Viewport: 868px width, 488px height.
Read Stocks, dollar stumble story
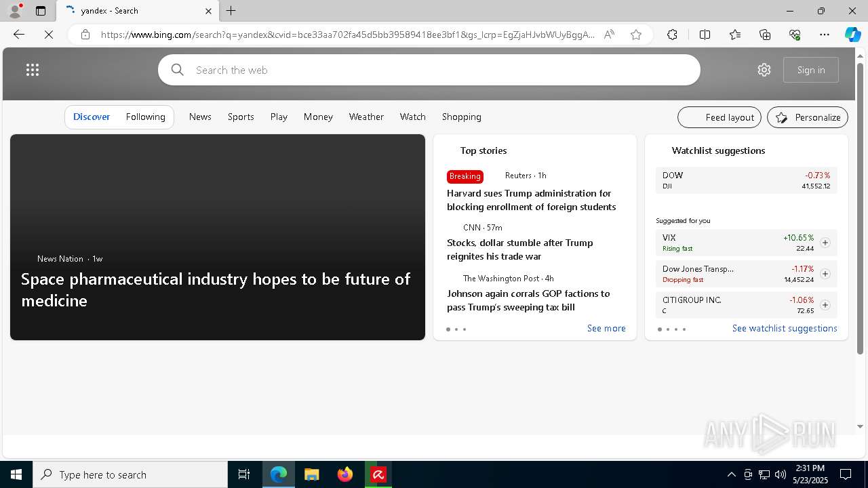pyautogui.click(x=519, y=249)
